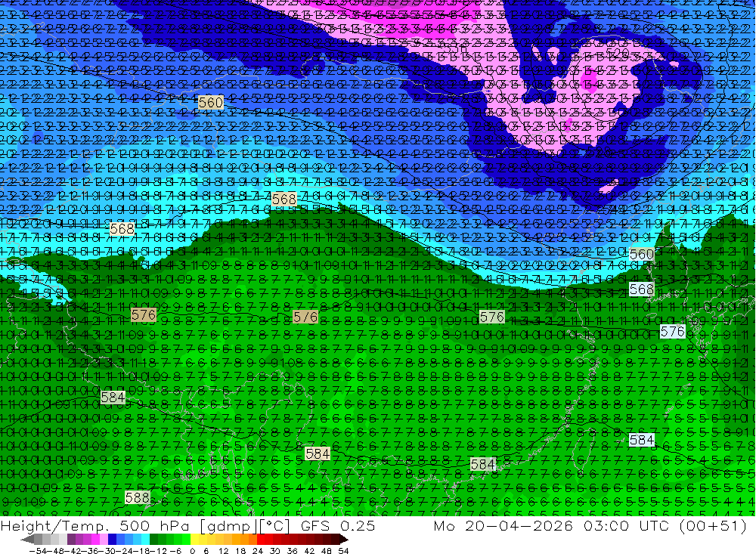Viewport: 756px width, 554px height.
Task: Click the '18' color scale label
Action: (x=240, y=551)
